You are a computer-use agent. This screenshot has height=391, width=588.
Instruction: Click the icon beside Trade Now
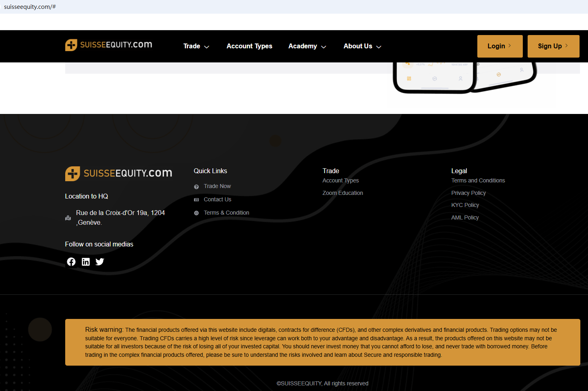point(196,186)
